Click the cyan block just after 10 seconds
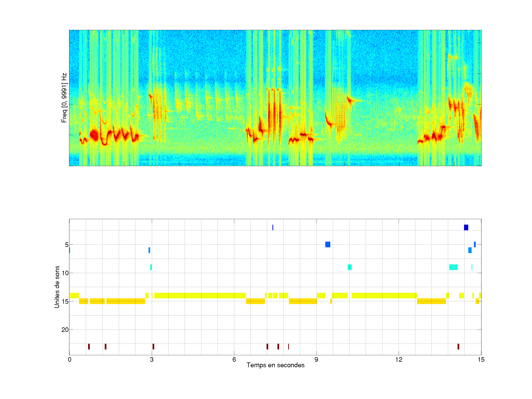This screenshot has width=532, height=399. tap(349, 267)
